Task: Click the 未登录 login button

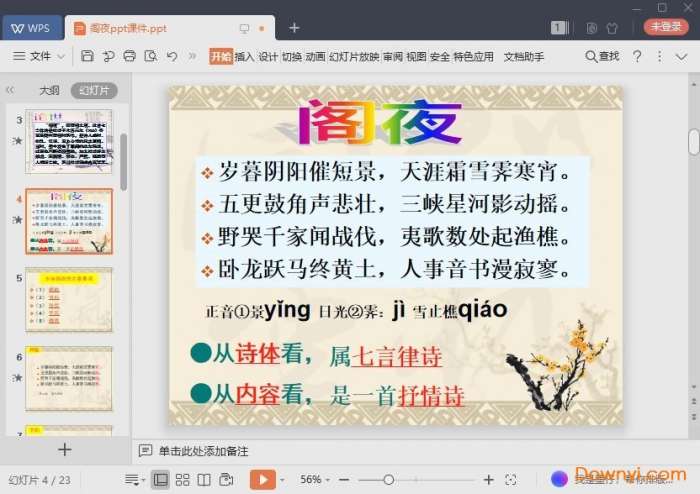Action: coord(667,27)
